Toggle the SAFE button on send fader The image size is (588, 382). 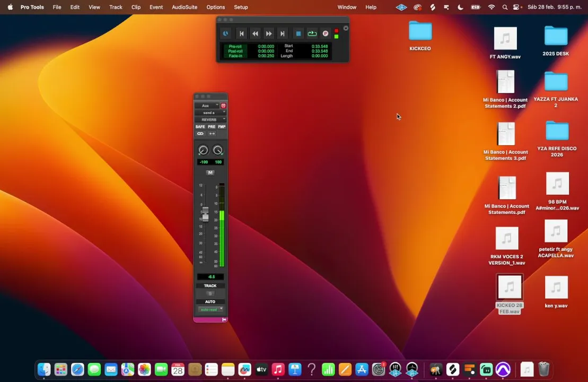tap(200, 127)
